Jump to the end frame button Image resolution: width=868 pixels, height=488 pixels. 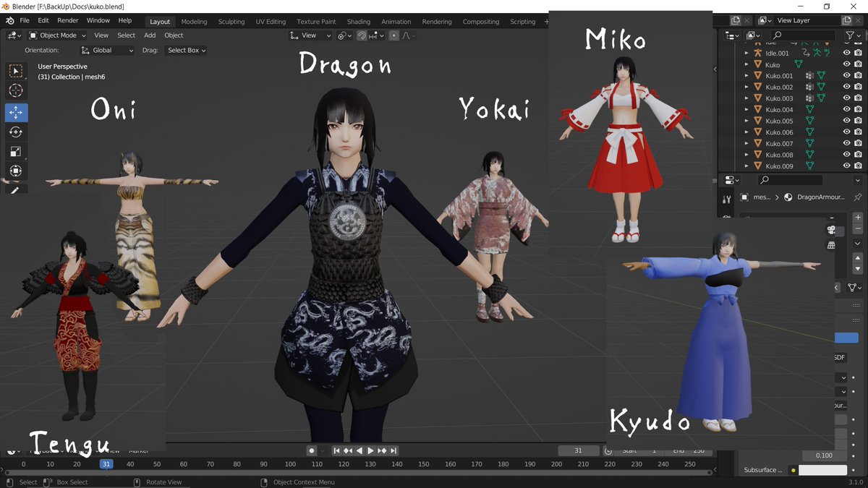[x=393, y=450]
